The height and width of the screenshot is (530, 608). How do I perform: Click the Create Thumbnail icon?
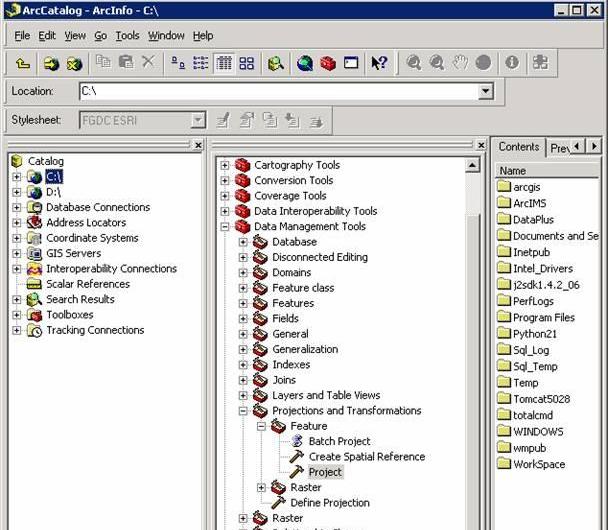(541, 62)
